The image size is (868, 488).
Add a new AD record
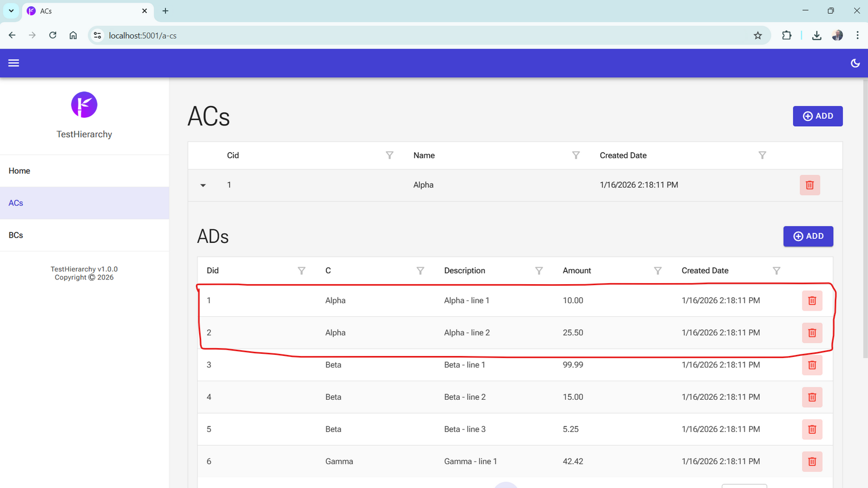(x=808, y=236)
